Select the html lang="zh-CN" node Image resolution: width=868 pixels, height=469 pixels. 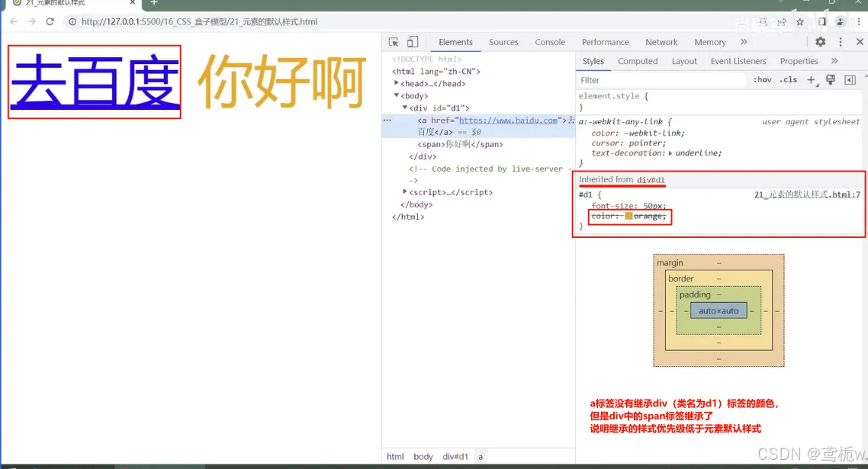click(x=436, y=72)
